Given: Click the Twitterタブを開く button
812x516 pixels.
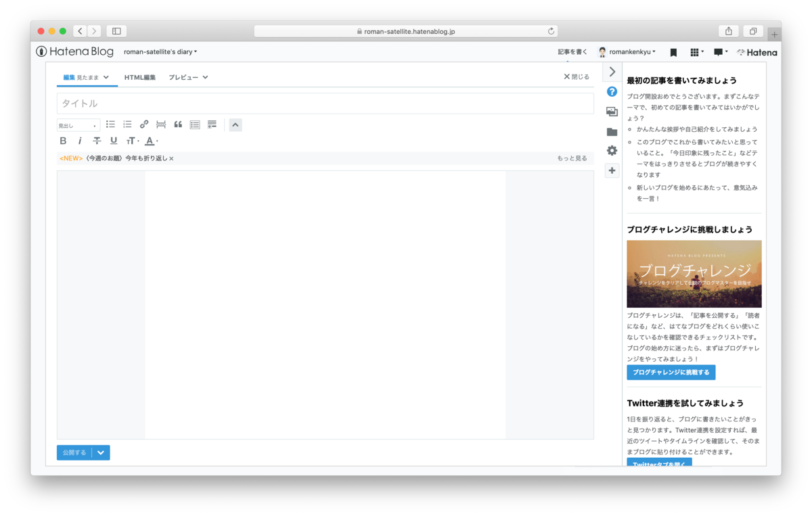Looking at the screenshot, I should pyautogui.click(x=659, y=463).
